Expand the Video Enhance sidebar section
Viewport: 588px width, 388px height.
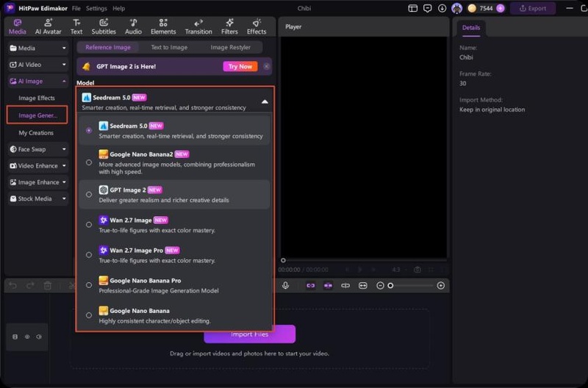[64, 165]
